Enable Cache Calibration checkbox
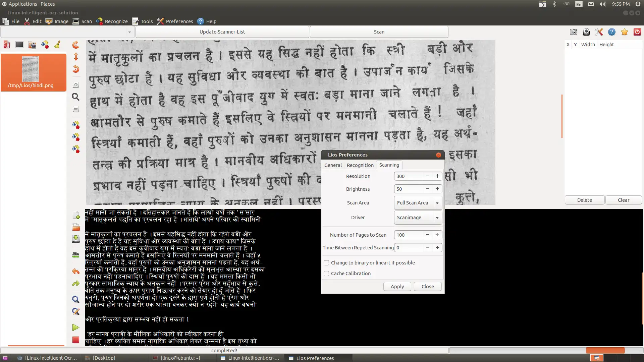Image resolution: width=644 pixels, height=362 pixels. click(326, 273)
